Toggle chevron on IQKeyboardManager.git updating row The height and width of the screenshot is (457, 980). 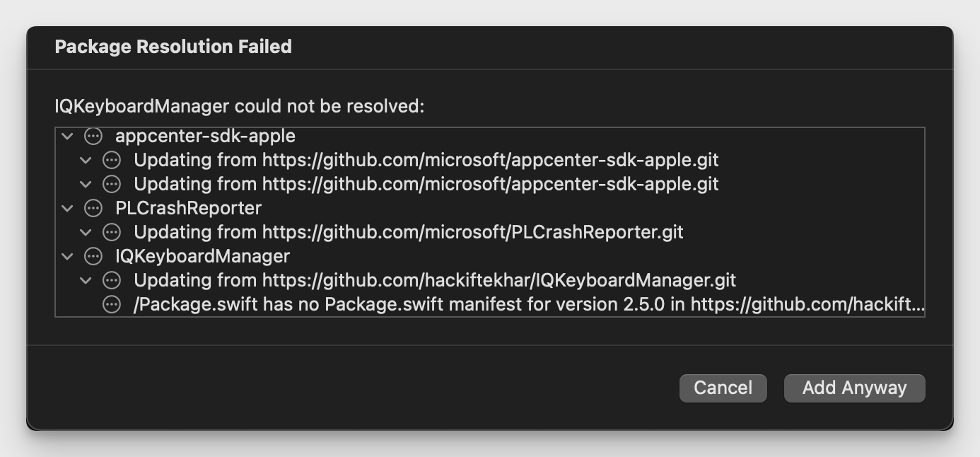pos(86,280)
